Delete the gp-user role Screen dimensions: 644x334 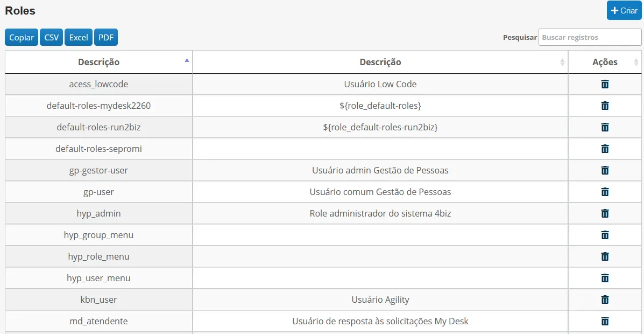[x=605, y=192]
